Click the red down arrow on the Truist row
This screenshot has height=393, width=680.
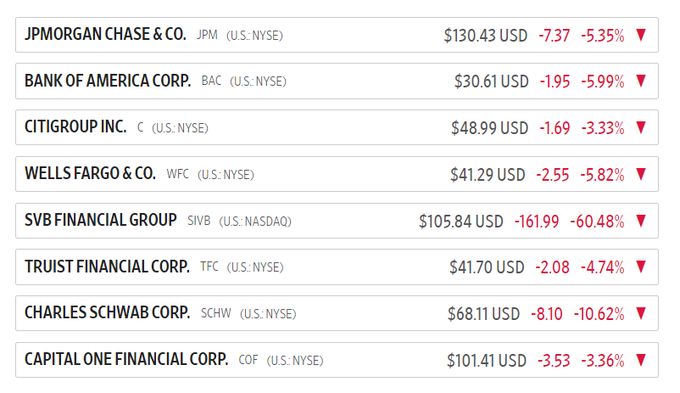(641, 267)
